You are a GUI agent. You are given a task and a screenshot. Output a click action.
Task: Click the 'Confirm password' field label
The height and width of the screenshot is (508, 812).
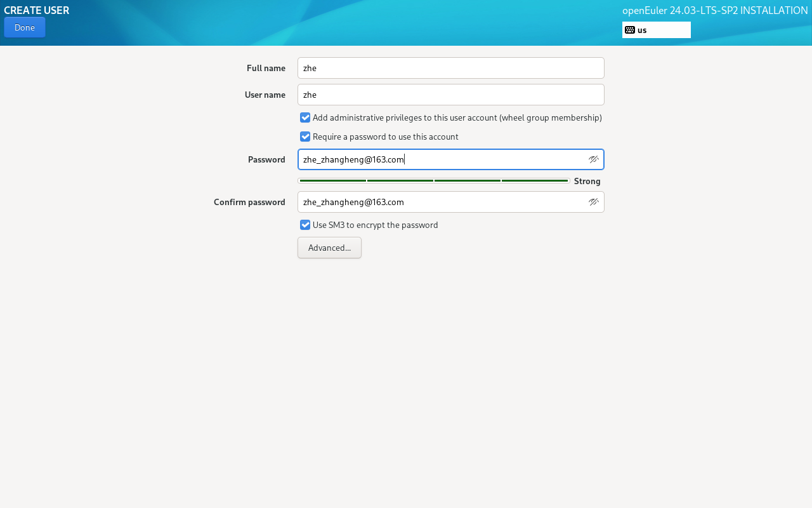click(249, 202)
